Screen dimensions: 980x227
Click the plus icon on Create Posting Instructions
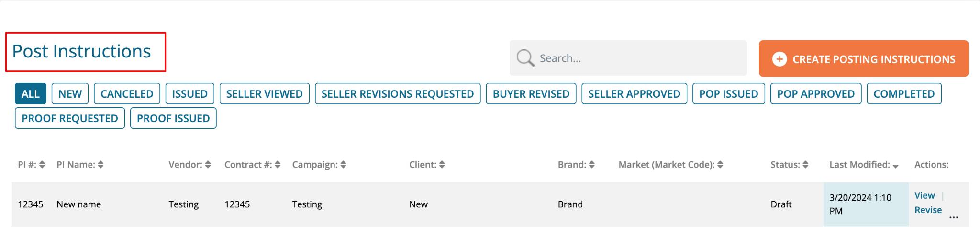coord(780,59)
